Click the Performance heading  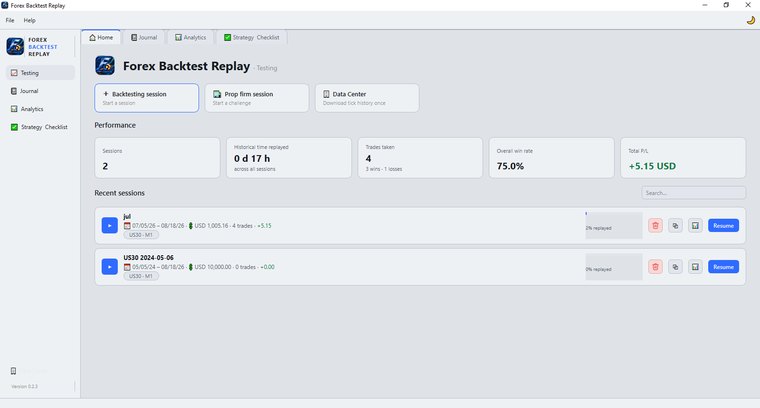coord(115,125)
